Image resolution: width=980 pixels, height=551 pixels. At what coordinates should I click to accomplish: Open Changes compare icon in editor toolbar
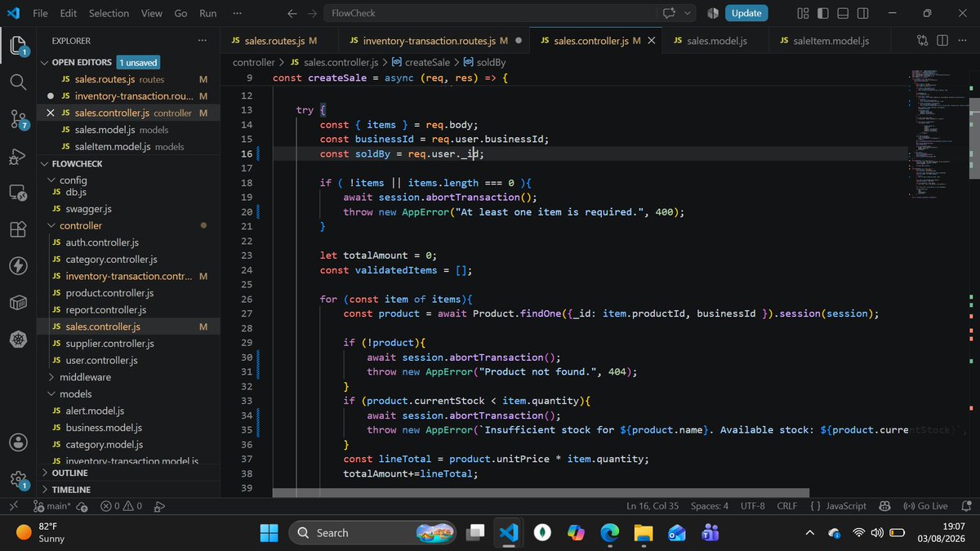coord(923,40)
